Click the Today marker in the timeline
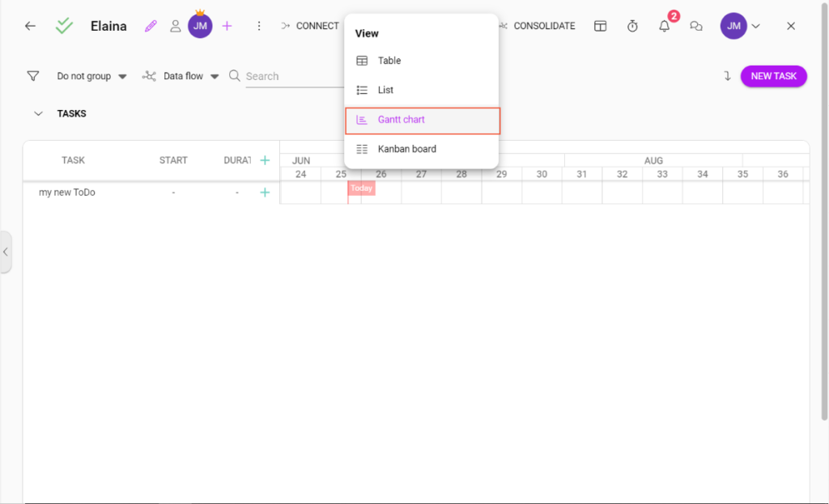The height and width of the screenshot is (504, 829). pyautogui.click(x=361, y=188)
